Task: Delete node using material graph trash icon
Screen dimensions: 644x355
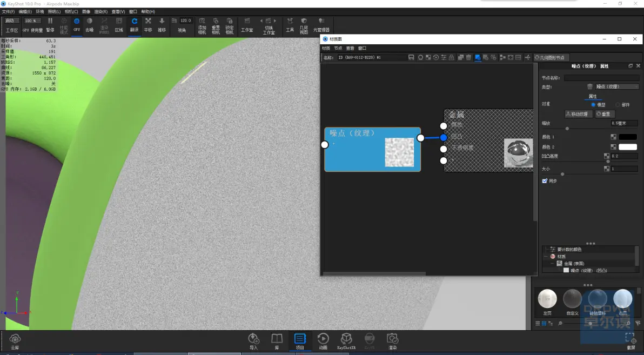Action: [x=468, y=57]
